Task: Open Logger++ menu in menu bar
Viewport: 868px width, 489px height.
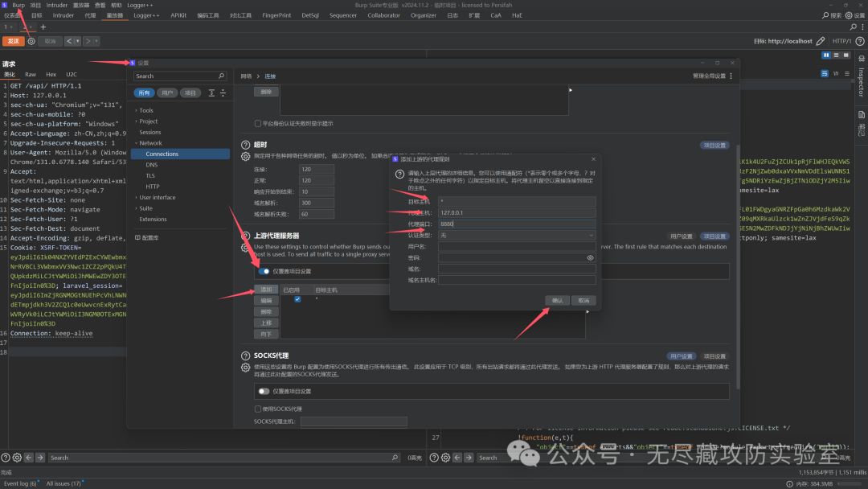Action: point(140,5)
